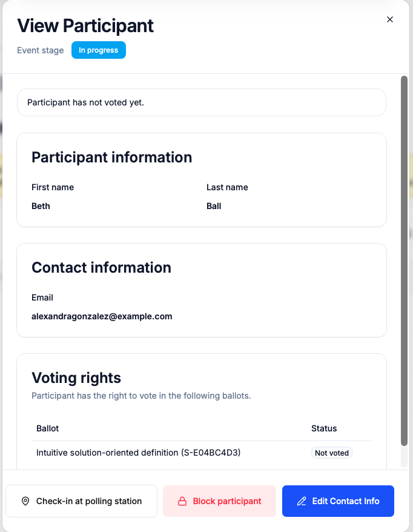Click the Status column header
The width and height of the screenshot is (413, 532).
[324, 428]
